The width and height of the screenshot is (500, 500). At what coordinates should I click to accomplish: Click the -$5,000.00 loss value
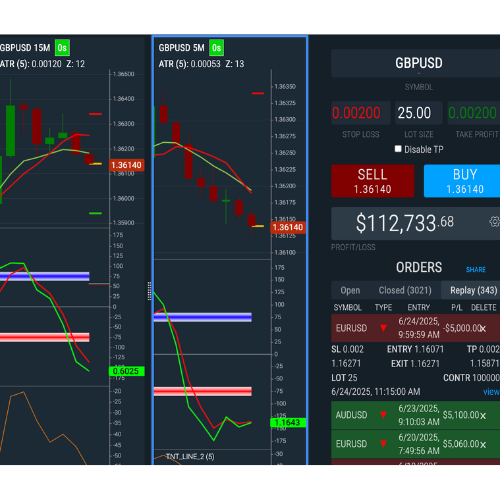pos(462,328)
